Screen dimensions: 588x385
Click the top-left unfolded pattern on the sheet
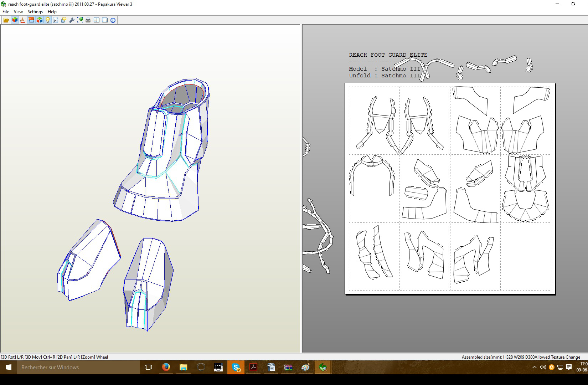coord(378,125)
